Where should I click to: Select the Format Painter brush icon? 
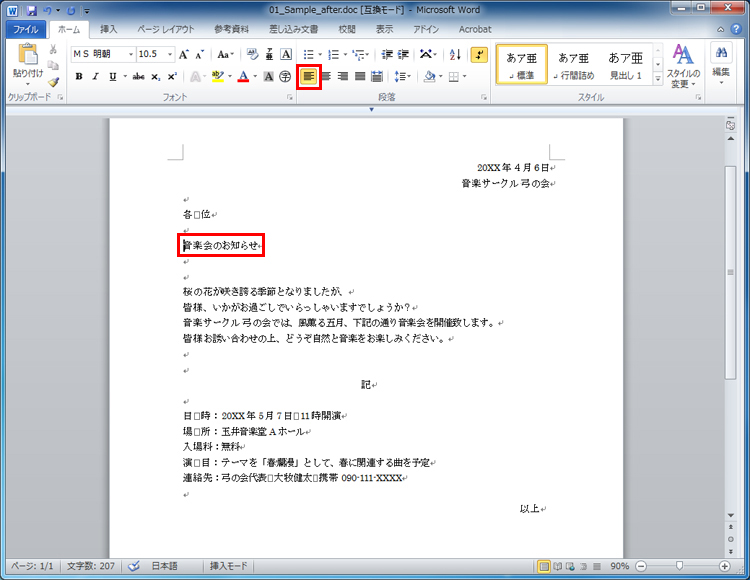pyautogui.click(x=53, y=82)
